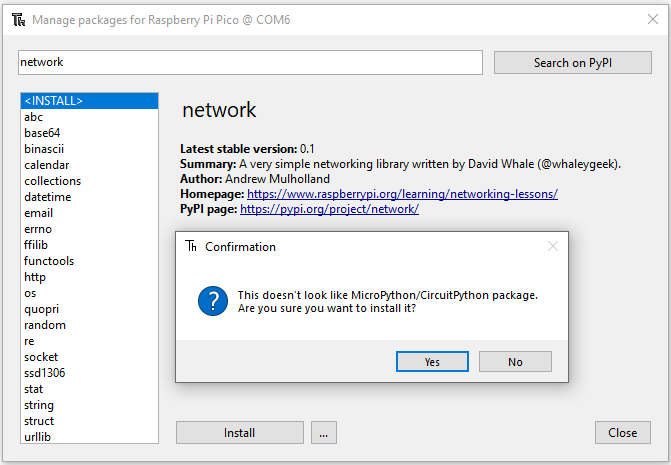Click the Thonny icon in Confirmation title bar

pyautogui.click(x=191, y=246)
